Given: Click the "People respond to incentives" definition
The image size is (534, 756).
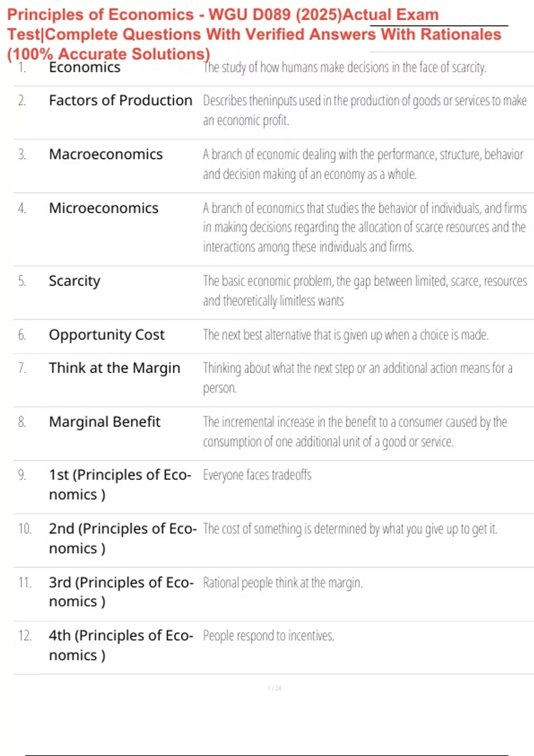Looking at the screenshot, I should pyautogui.click(x=268, y=636).
